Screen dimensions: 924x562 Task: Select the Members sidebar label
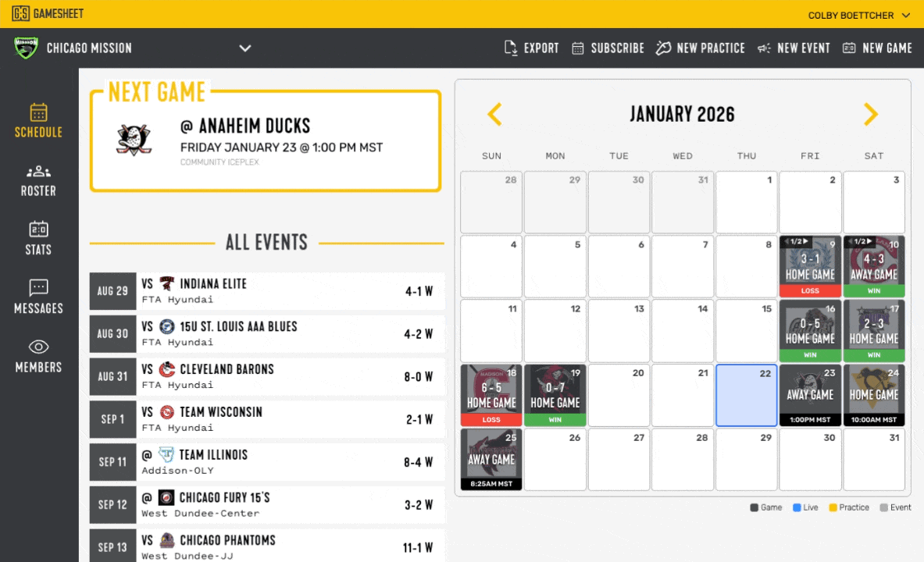[x=39, y=368]
